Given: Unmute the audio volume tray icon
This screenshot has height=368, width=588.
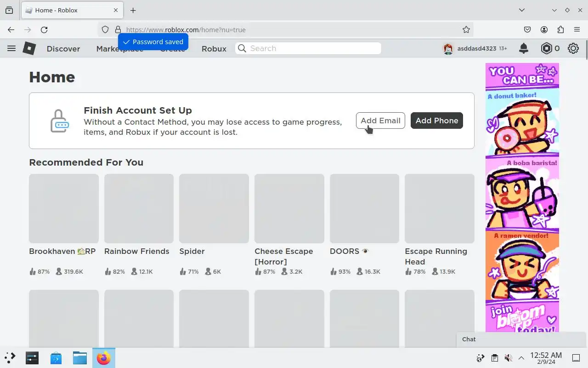Looking at the screenshot, I should tap(508, 358).
